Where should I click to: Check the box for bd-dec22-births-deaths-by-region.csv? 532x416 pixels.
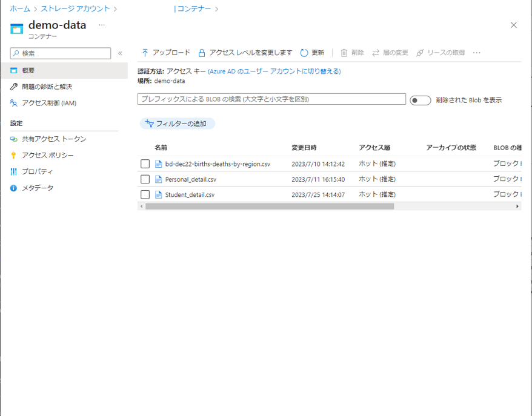tap(145, 164)
